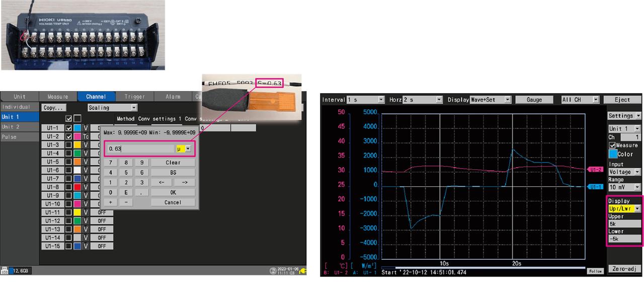Click the clock icon beside the date
644x286 pixels.
273,271
